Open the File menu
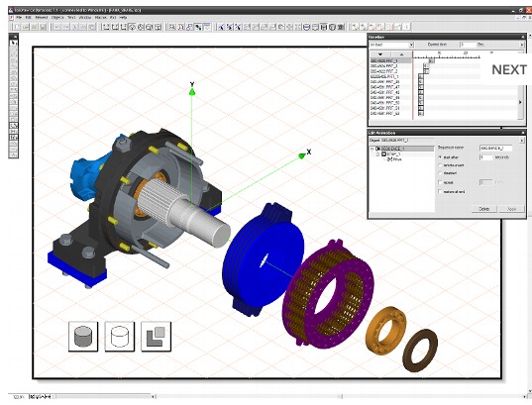532x405 pixels. (x=19, y=17)
